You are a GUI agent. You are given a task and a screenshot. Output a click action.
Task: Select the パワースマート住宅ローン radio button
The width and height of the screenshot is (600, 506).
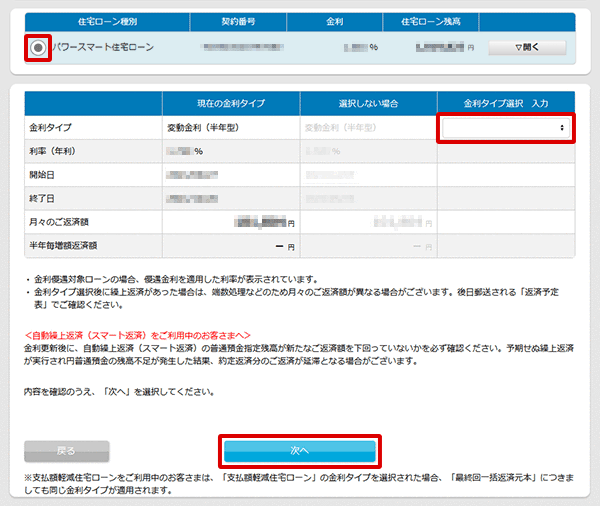pyautogui.click(x=38, y=47)
